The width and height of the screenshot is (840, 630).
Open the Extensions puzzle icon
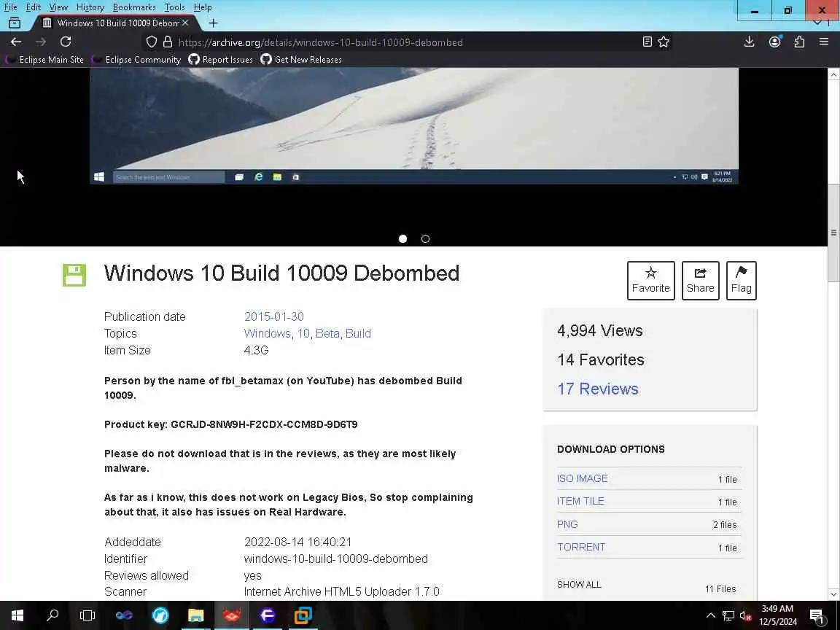click(x=799, y=42)
